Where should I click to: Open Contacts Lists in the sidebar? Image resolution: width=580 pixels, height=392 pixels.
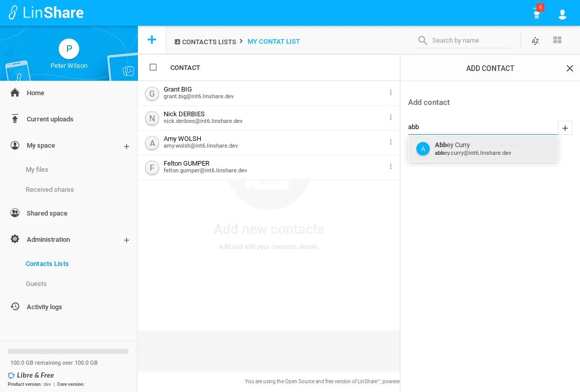click(47, 264)
